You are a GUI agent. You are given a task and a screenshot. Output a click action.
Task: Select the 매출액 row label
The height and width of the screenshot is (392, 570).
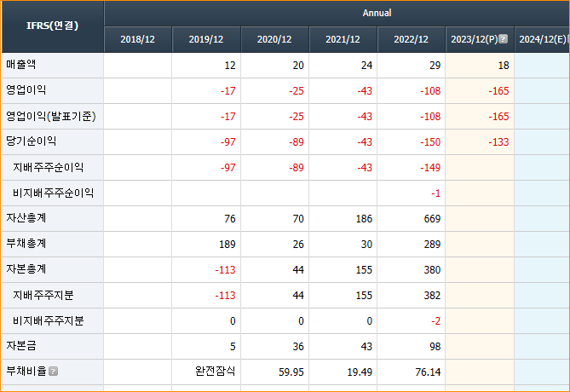[x=21, y=65]
